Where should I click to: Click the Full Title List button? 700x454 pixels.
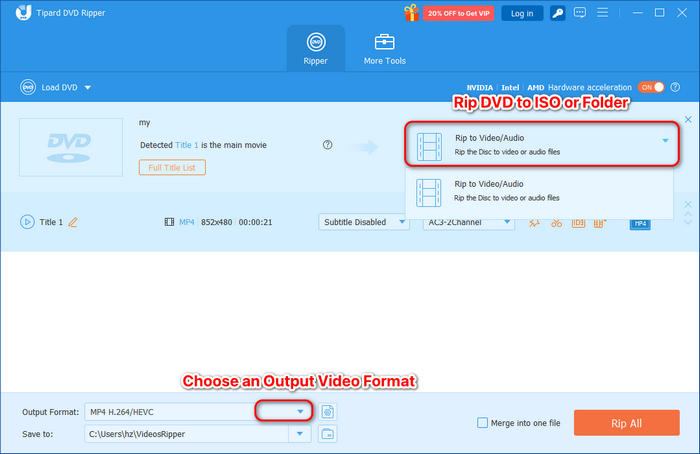pyautogui.click(x=173, y=167)
